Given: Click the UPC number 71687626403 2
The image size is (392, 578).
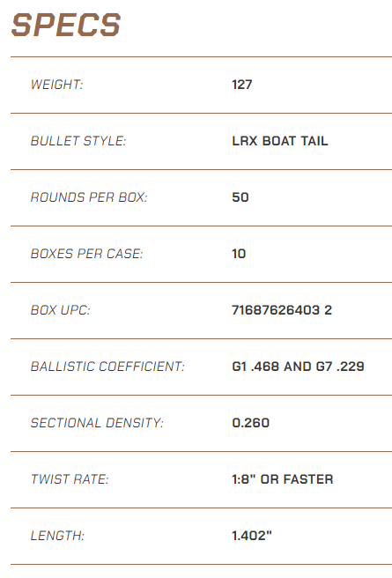Looking at the screenshot, I should point(282,310).
